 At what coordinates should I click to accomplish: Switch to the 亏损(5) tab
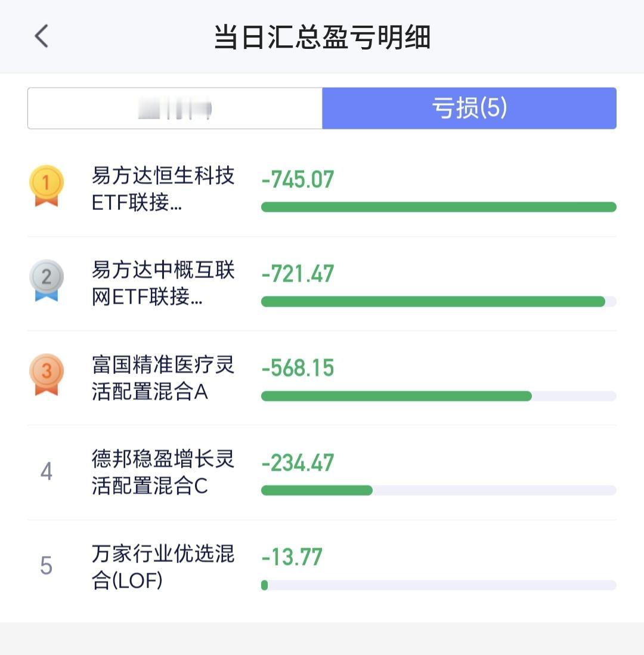point(469,108)
